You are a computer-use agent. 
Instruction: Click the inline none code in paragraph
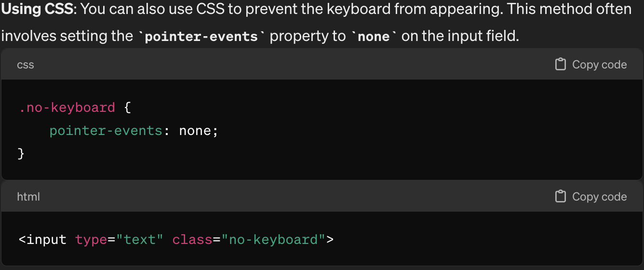click(x=374, y=37)
